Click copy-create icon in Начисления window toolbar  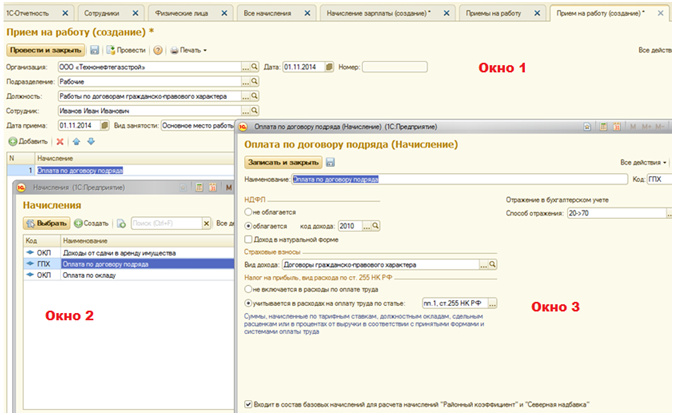pos(121,223)
